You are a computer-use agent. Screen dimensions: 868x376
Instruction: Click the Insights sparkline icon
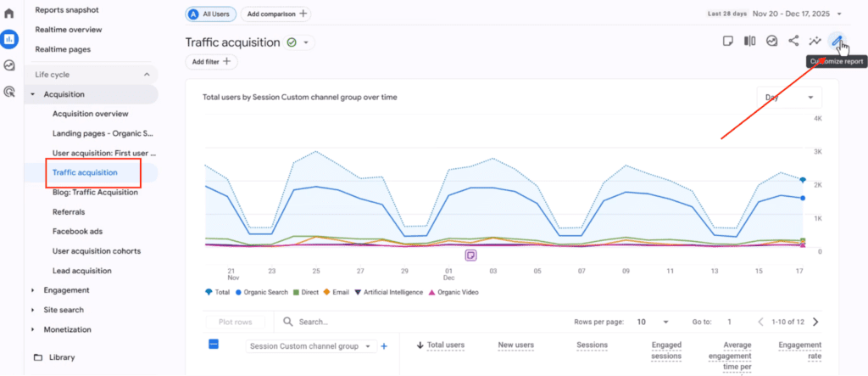pos(815,41)
